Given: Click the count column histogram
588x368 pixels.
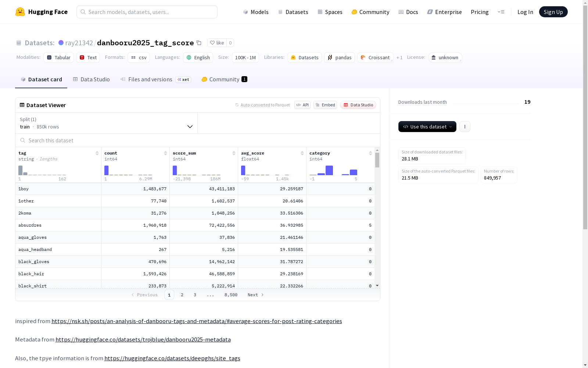Looking at the screenshot, I should coord(128,170).
